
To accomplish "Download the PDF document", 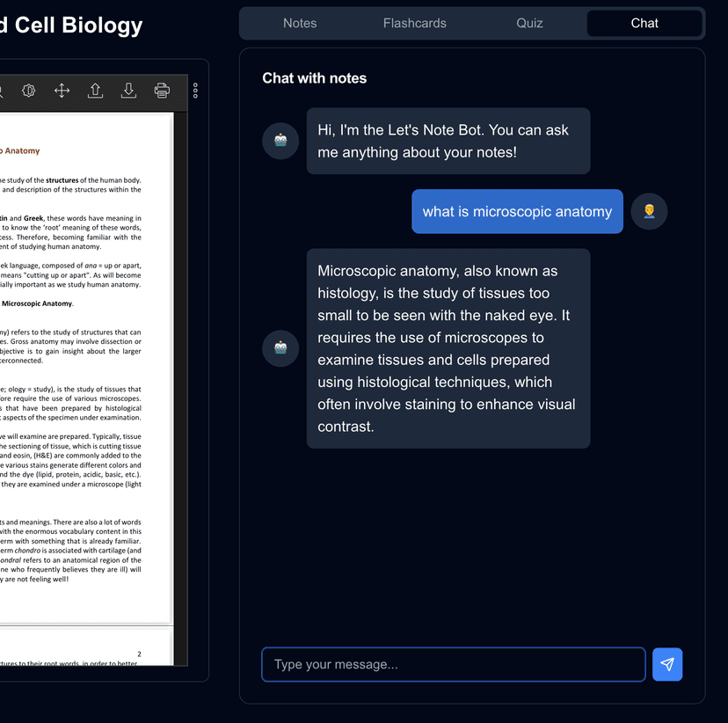I will click(128, 91).
